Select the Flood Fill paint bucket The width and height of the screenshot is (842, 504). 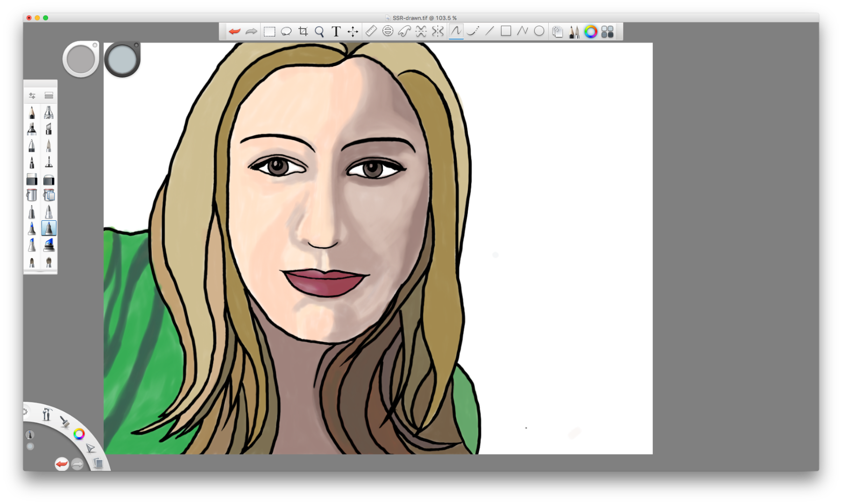tap(32, 195)
